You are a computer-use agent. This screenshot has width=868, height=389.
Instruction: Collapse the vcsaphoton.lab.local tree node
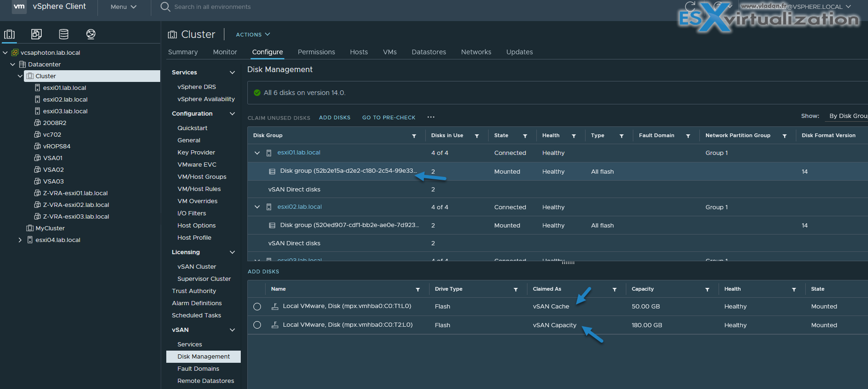click(x=5, y=52)
